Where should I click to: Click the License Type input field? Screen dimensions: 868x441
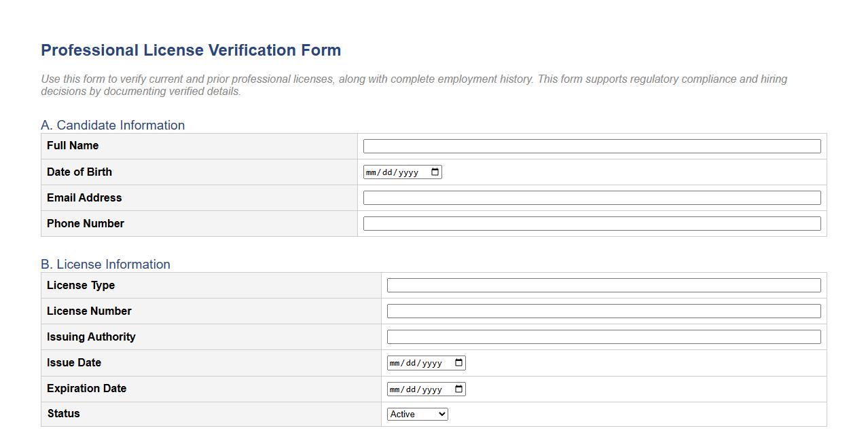coord(603,285)
